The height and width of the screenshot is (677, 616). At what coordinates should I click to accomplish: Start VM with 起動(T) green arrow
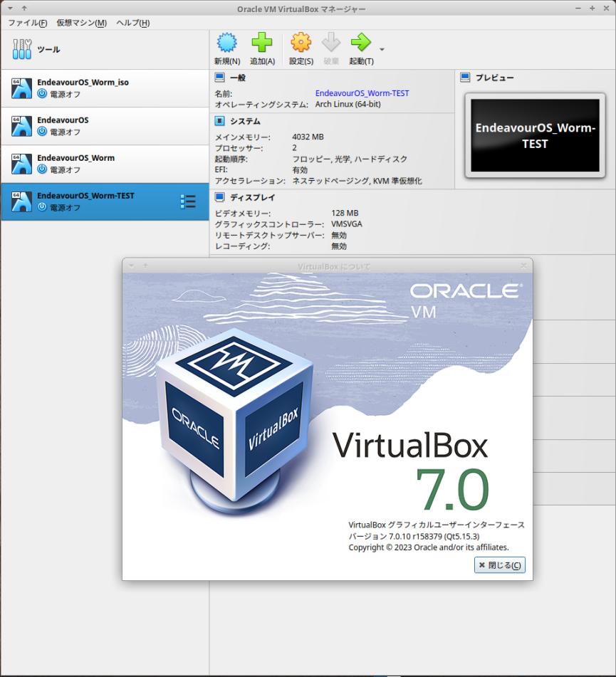(x=361, y=42)
